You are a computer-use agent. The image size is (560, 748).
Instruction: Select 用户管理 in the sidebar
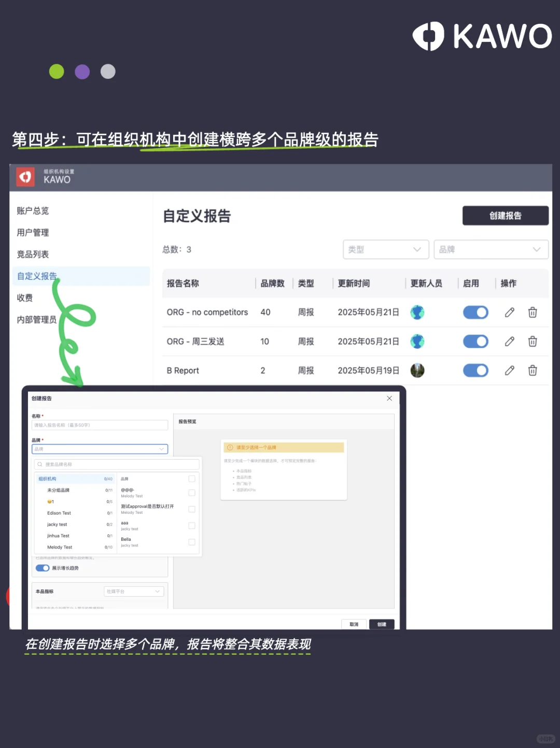[x=33, y=232]
